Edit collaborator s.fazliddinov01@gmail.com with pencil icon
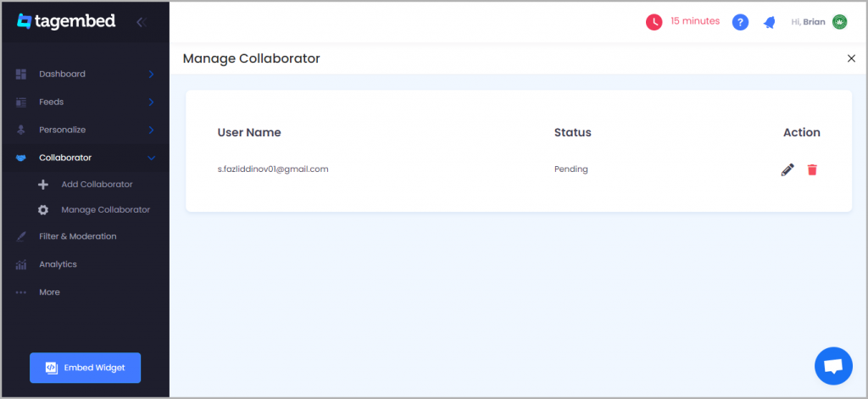868x399 pixels. pyautogui.click(x=787, y=170)
